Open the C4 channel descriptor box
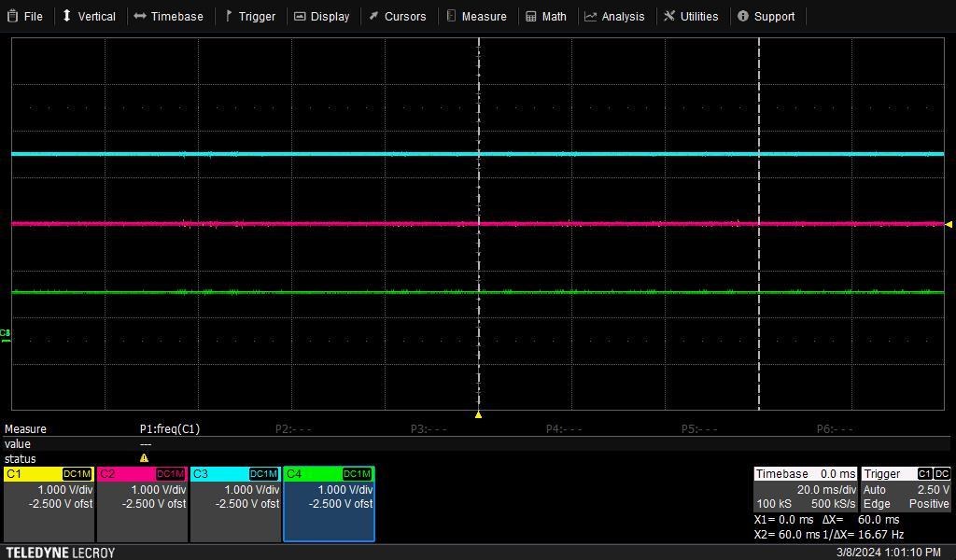The width and height of the screenshot is (956, 560). [329, 503]
